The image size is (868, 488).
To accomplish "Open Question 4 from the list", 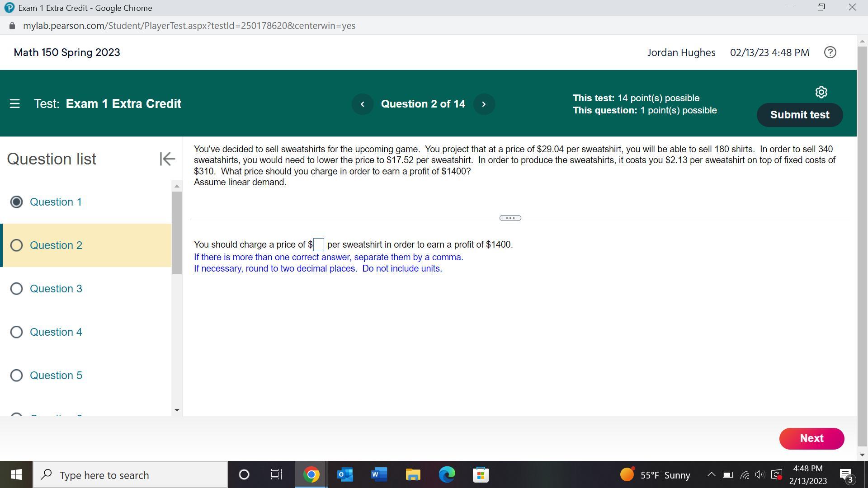I will point(56,332).
